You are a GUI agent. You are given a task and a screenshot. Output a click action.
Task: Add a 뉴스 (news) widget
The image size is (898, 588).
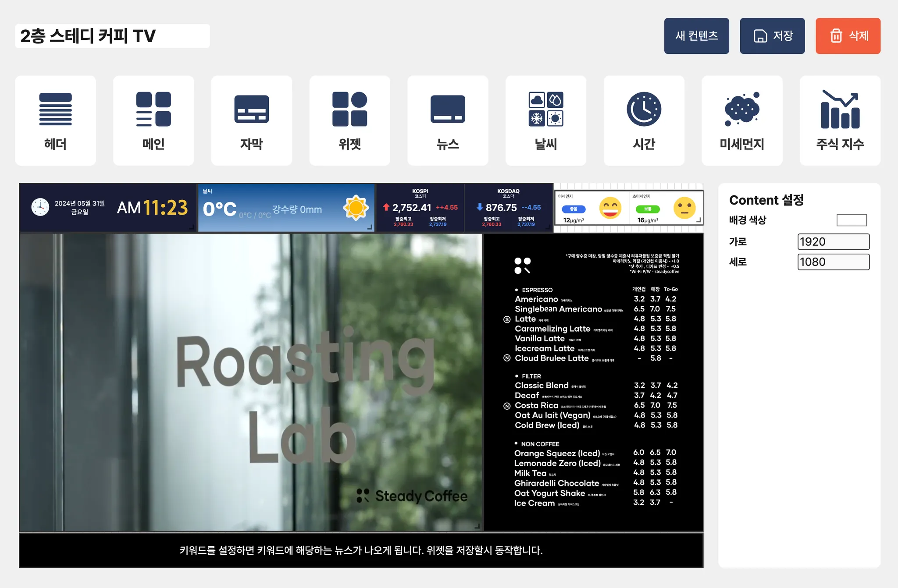(448, 120)
